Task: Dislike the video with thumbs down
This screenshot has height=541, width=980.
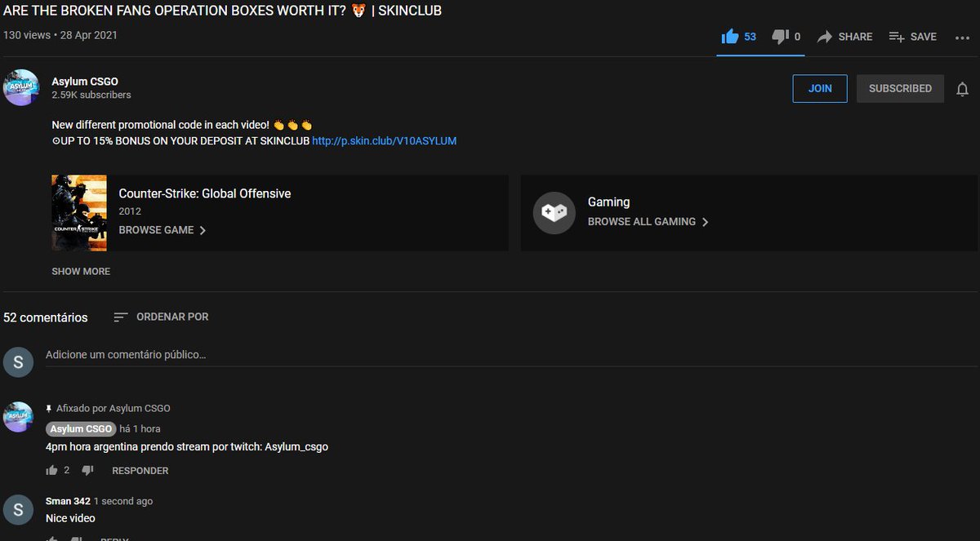Action: [x=780, y=37]
